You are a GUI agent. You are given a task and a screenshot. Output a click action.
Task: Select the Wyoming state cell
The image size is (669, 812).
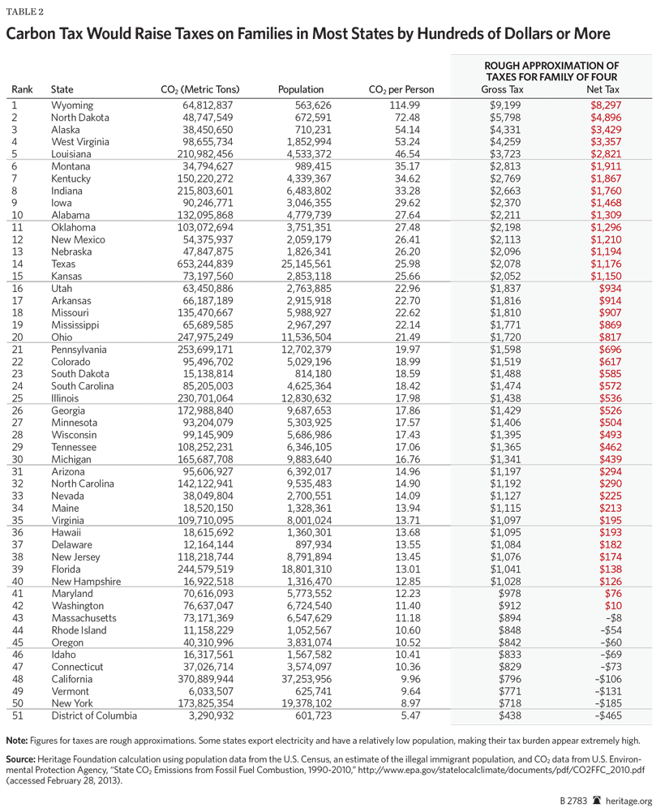[x=72, y=105]
